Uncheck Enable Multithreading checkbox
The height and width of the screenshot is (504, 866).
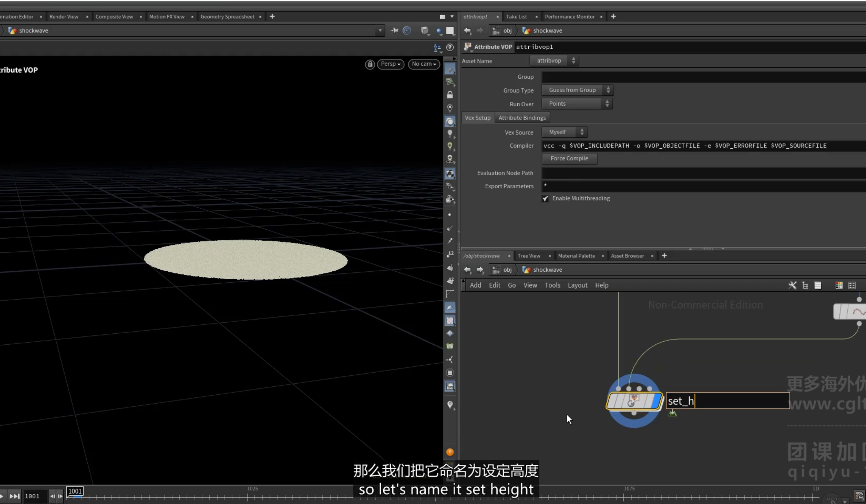tap(545, 199)
